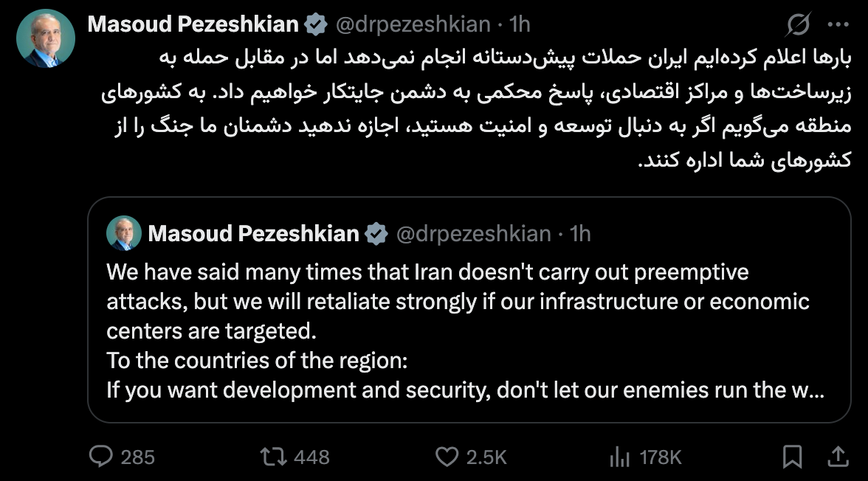
Task: Click the quoted post 1h timestamp
Action: pyautogui.click(x=580, y=235)
